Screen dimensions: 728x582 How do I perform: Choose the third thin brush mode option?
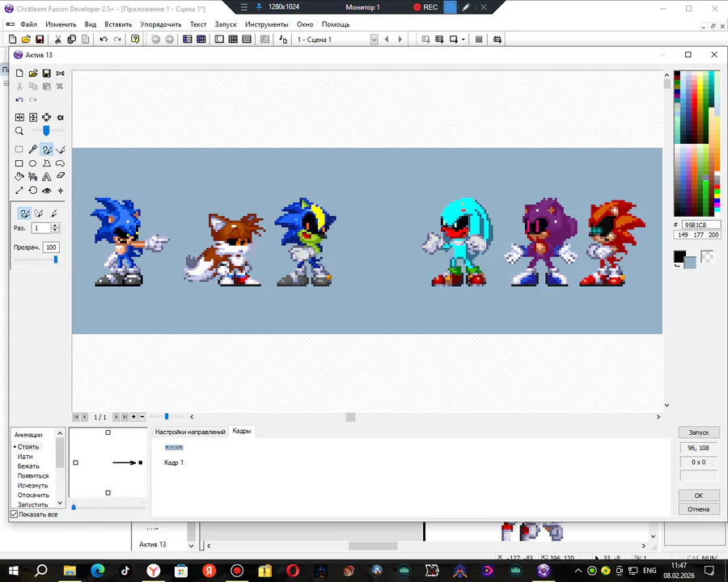point(53,213)
